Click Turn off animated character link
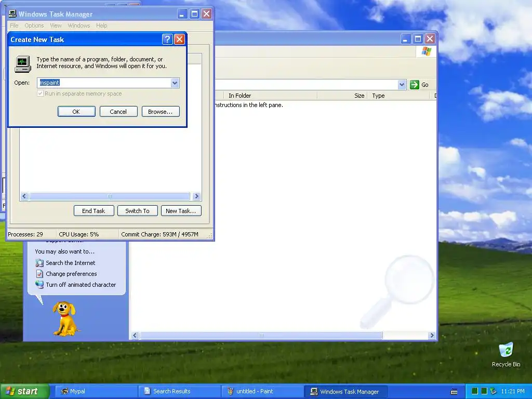The image size is (532, 399). tap(81, 285)
